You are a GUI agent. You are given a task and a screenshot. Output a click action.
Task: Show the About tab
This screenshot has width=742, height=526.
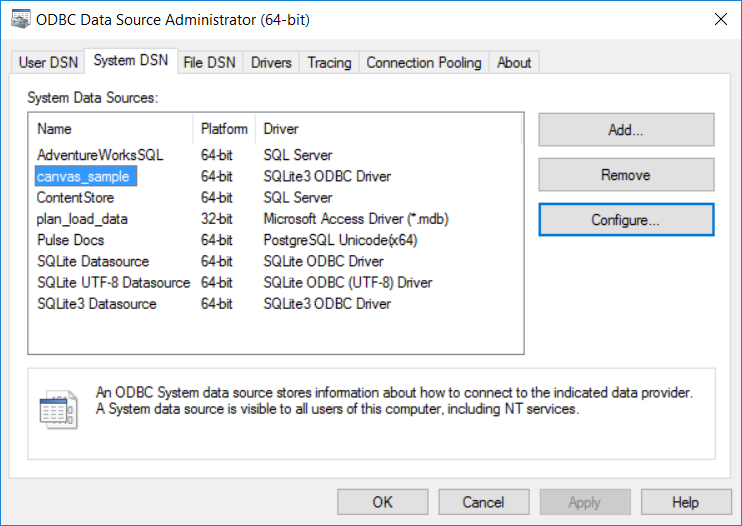514,62
